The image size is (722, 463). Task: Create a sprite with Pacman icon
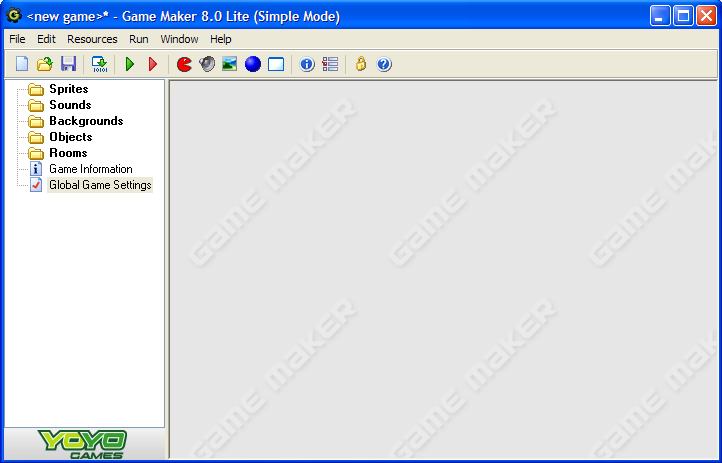point(184,64)
